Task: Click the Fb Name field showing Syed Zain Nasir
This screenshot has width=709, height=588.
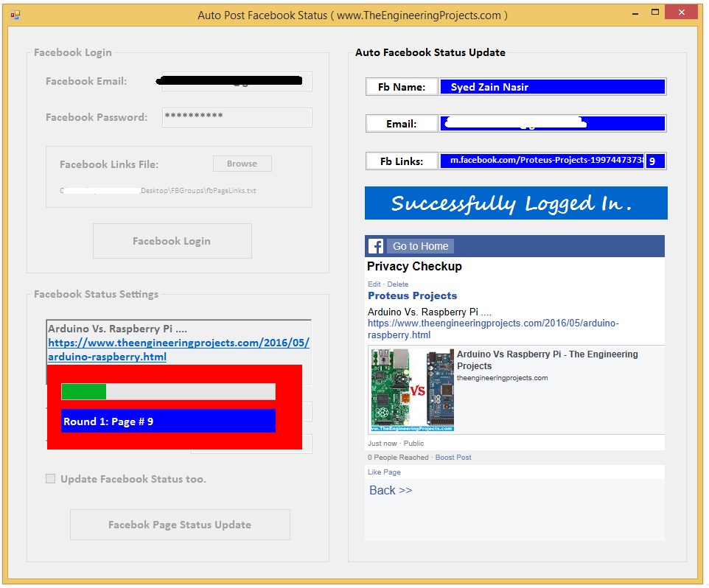Action: (553, 87)
